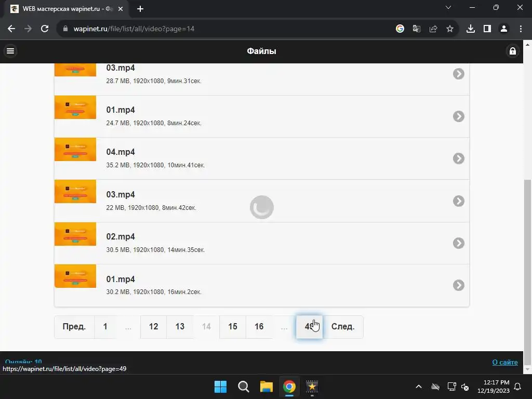The image size is (532, 399).
Task: Bookmark this page with the star icon
Action: point(449,29)
